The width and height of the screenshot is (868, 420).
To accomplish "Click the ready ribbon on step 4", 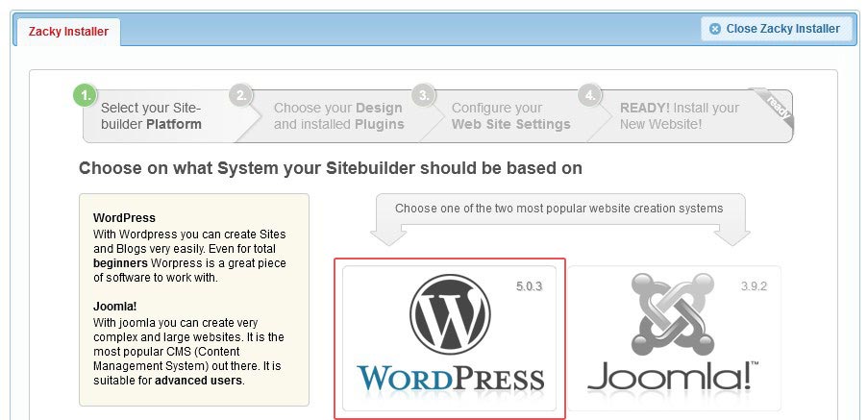I will [x=776, y=109].
